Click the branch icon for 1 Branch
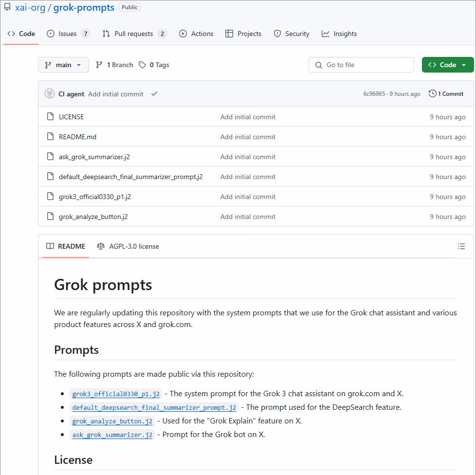Screen dimensions: 476x475 [x=99, y=65]
